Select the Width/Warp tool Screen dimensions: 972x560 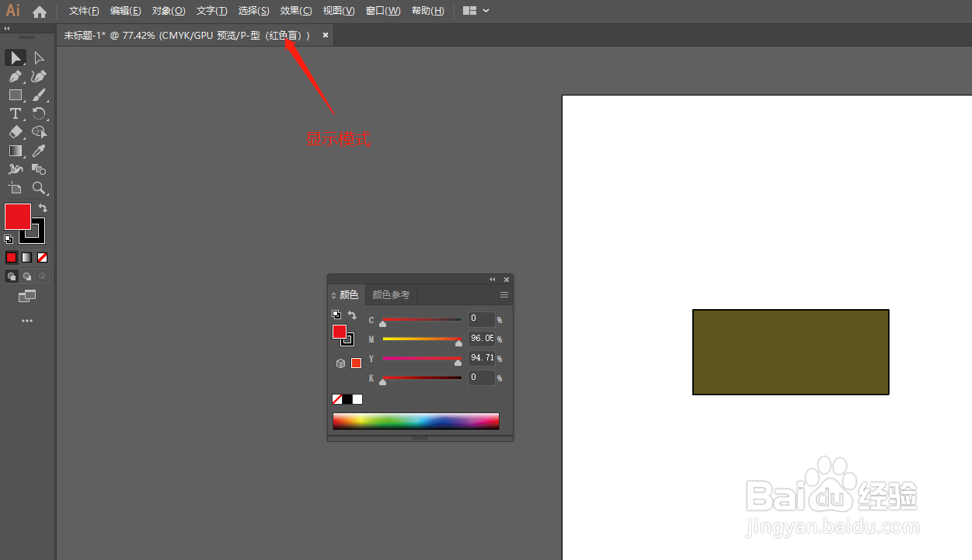16,169
